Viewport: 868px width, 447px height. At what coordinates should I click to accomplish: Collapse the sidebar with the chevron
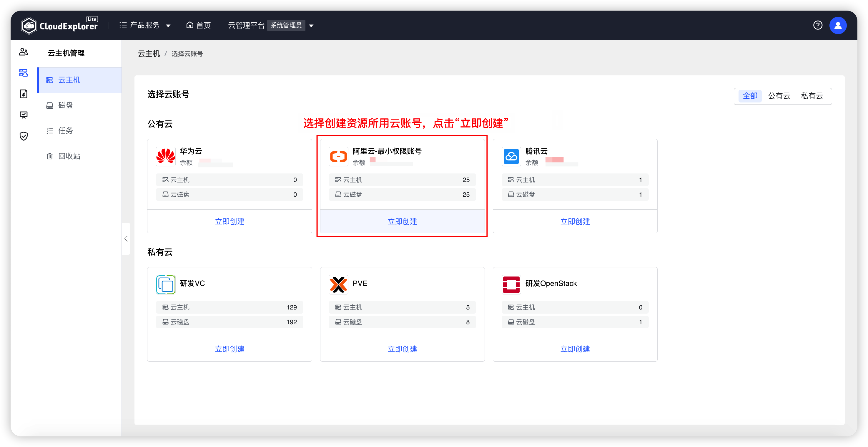126,239
